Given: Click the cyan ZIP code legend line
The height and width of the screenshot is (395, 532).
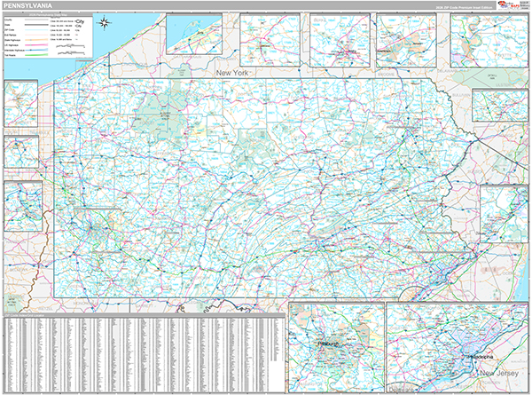Looking at the screenshot, I should click(35, 30).
